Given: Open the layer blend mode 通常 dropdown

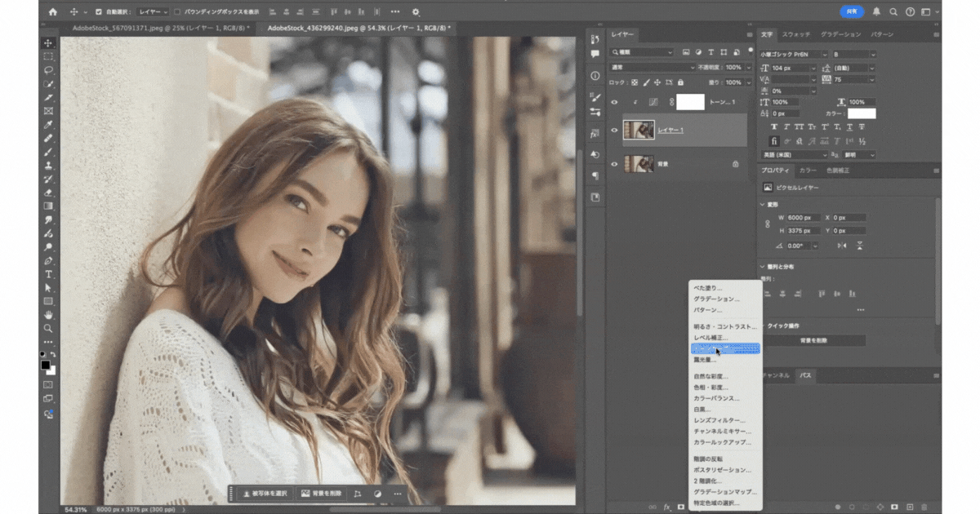Looking at the screenshot, I should pos(652,67).
